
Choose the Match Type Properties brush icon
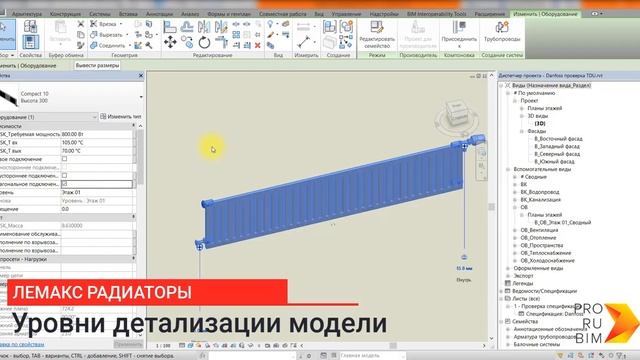(81, 45)
